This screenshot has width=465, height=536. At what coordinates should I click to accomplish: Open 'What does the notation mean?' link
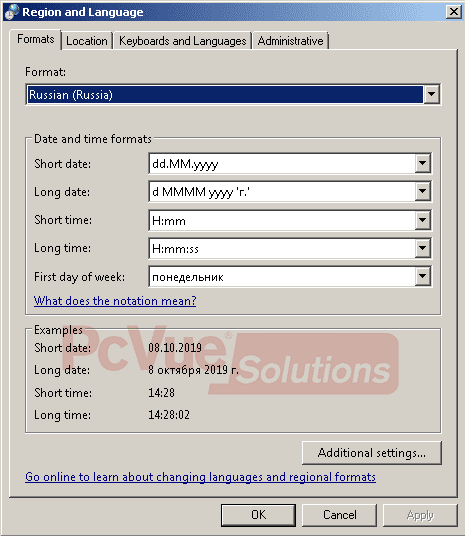click(115, 301)
